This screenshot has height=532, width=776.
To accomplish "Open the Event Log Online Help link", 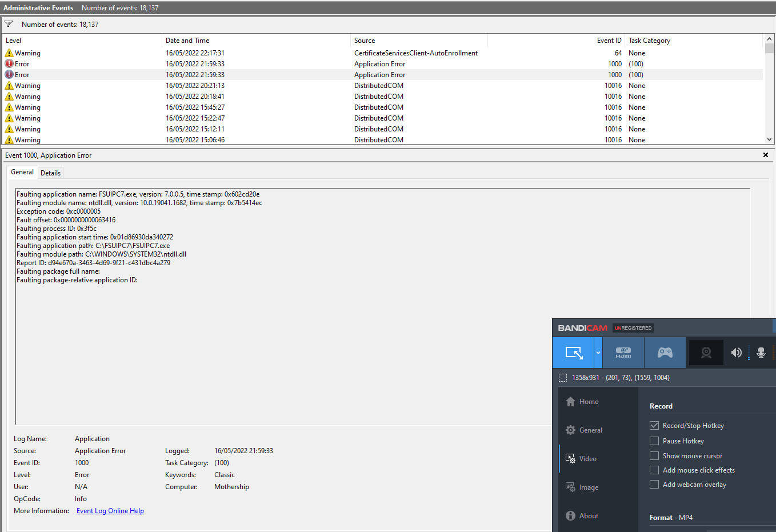I will coord(110,510).
